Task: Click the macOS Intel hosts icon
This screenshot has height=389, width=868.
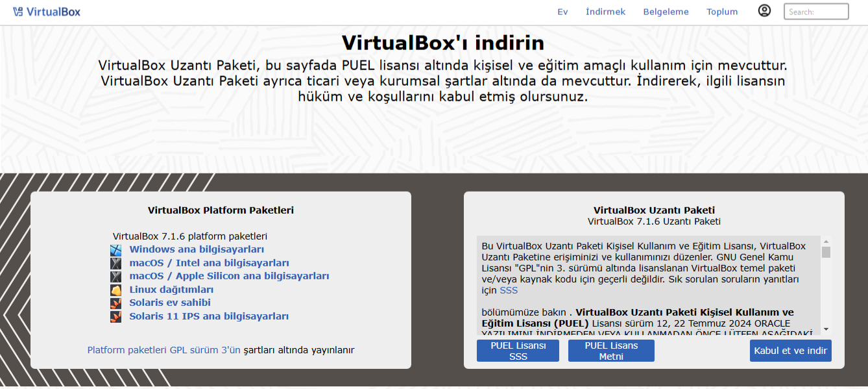Action: pos(115,263)
